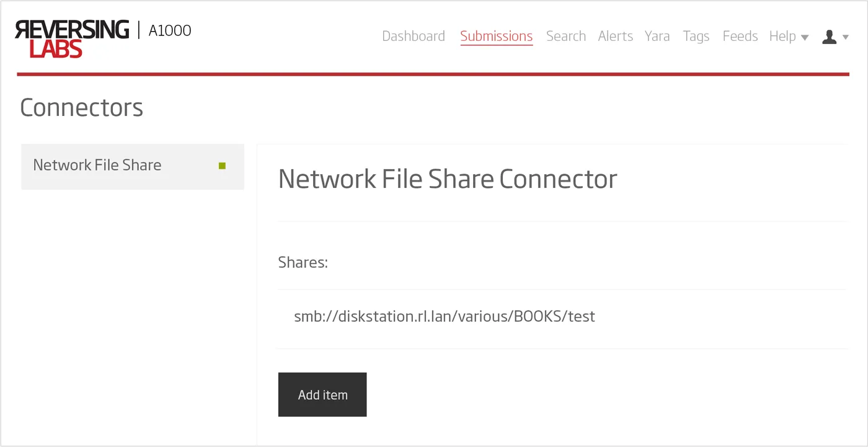Screen dimensions: 868x447
Task: Click the Add item button
Action: pos(322,394)
